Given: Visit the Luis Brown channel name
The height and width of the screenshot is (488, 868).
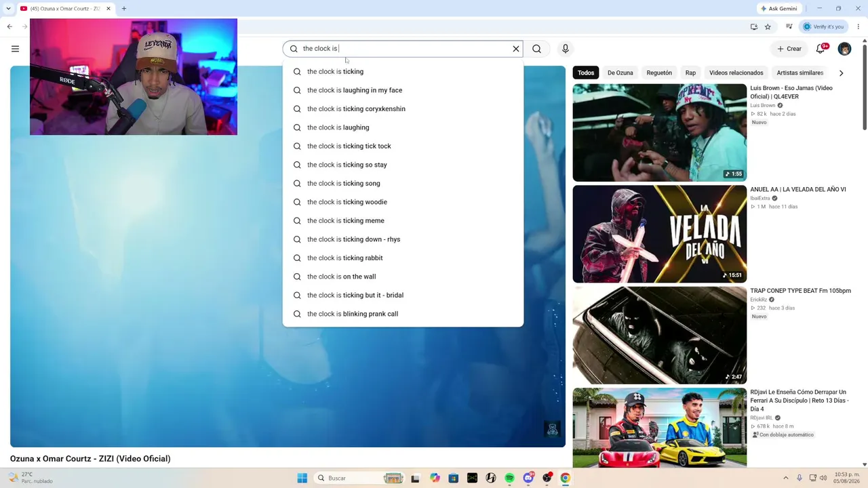Looking at the screenshot, I should 762,106.
